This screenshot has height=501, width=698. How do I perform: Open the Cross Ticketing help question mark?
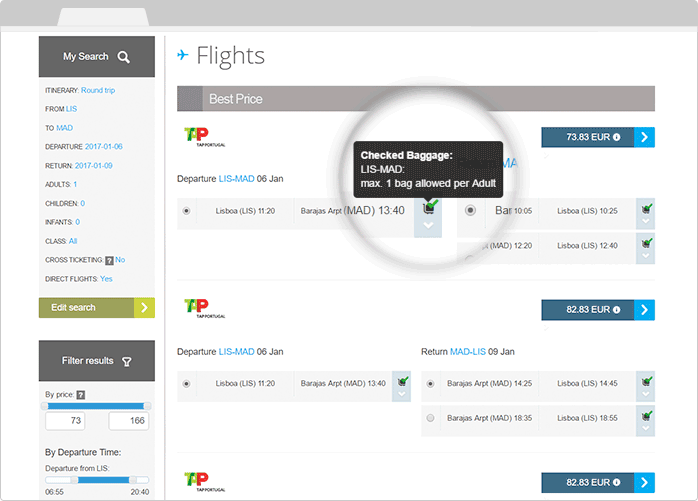109,261
